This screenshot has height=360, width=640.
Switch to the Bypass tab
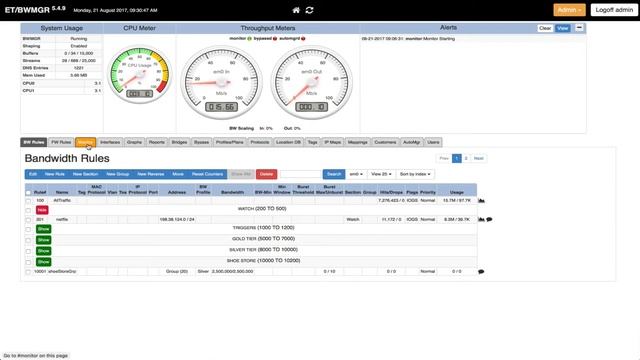point(201,142)
